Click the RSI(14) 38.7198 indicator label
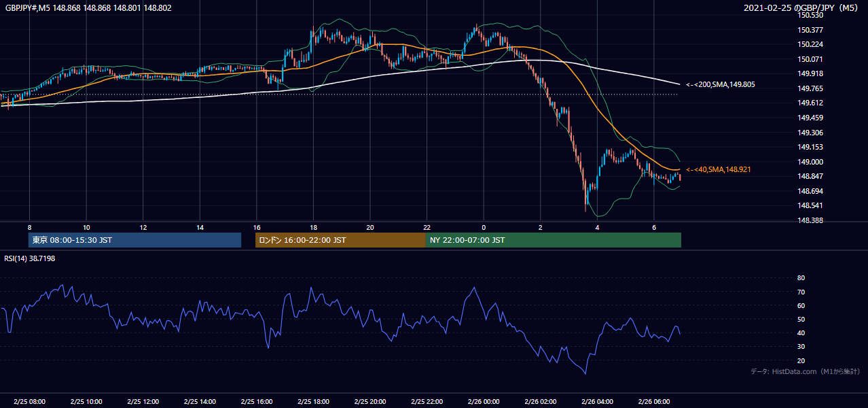Image resolution: width=868 pixels, height=408 pixels. pos(30,258)
